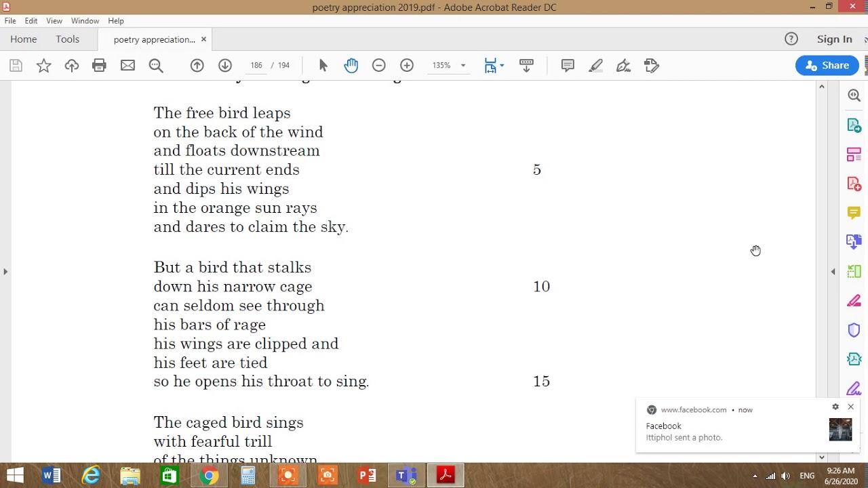Click the Sign In link
Viewport: 868px width, 488px height.
tap(835, 39)
